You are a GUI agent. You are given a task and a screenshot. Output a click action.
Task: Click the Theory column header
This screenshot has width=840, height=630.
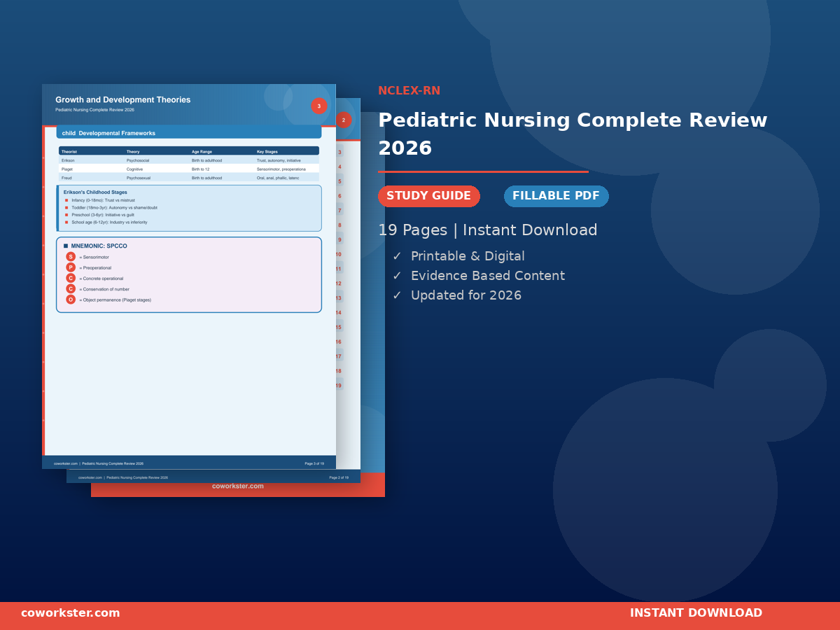(133, 151)
